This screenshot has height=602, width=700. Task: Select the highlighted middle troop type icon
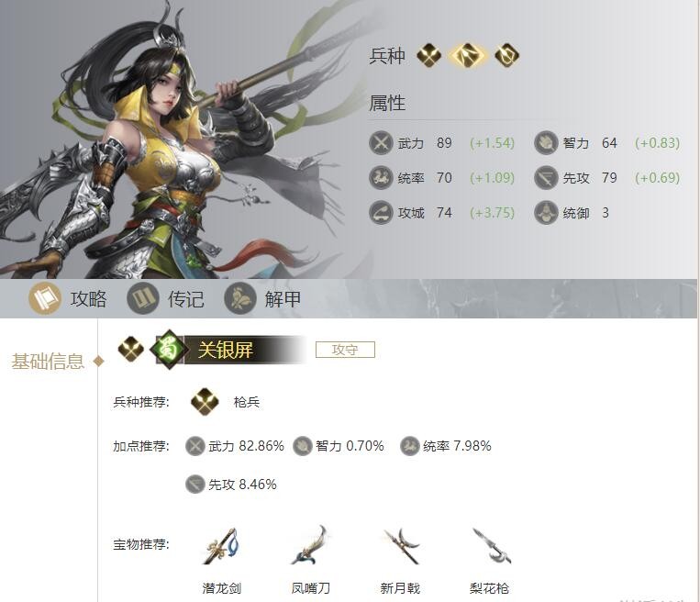tap(467, 55)
